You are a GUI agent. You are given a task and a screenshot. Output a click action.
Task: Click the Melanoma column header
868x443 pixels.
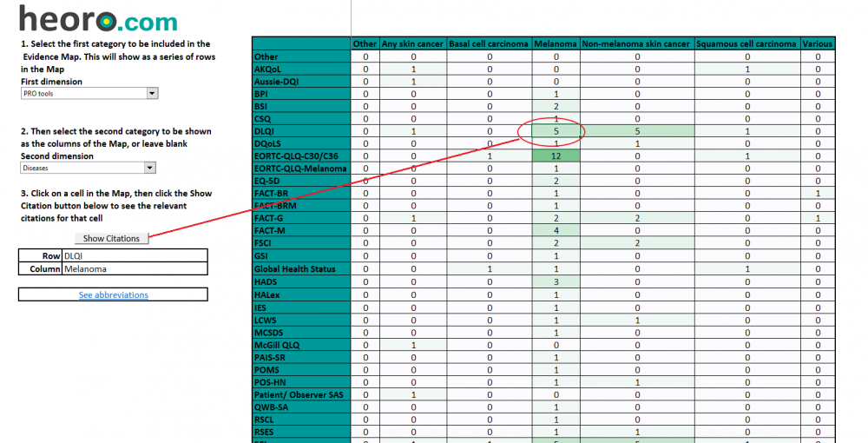click(x=556, y=43)
